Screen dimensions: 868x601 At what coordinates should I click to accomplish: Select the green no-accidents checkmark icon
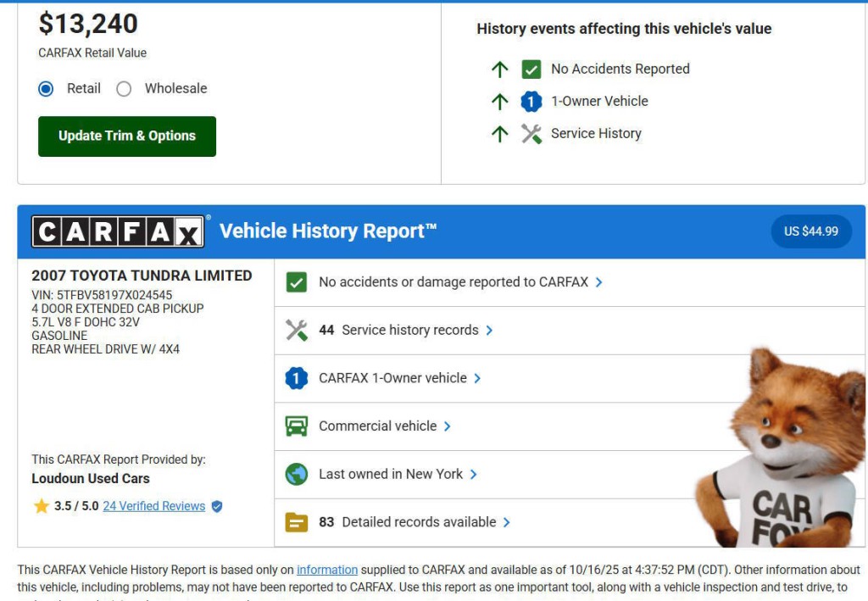pos(296,281)
